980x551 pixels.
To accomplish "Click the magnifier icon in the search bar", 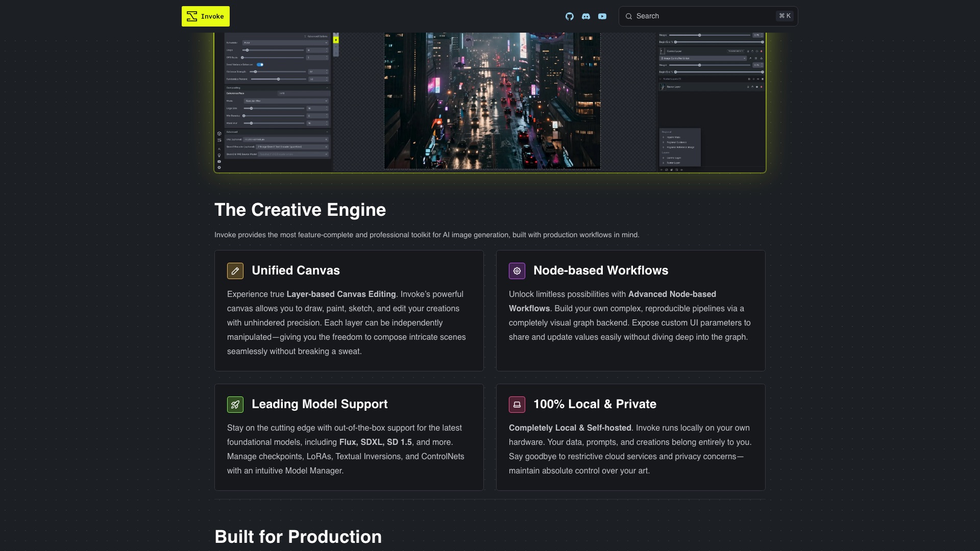I will coord(629,16).
